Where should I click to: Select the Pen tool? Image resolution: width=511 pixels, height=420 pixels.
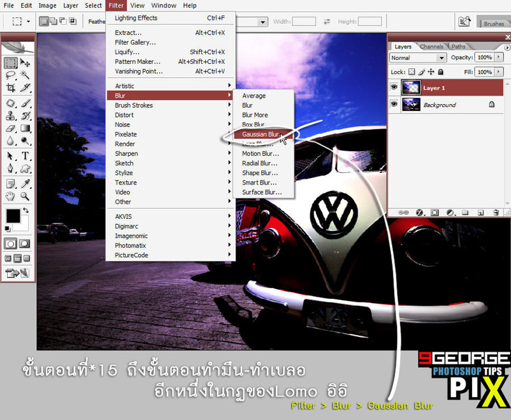(10, 169)
